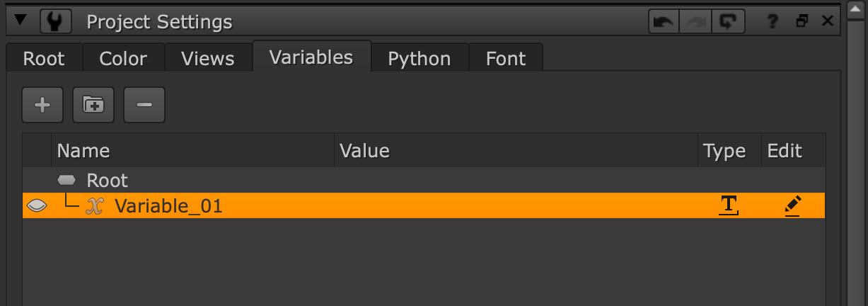
Task: Open help via the question mark icon
Action: [773, 22]
